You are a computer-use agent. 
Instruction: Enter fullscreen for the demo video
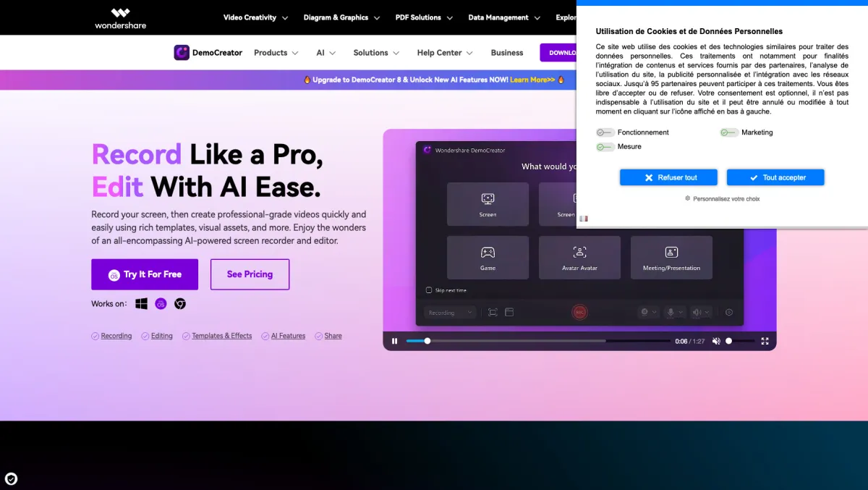765,341
